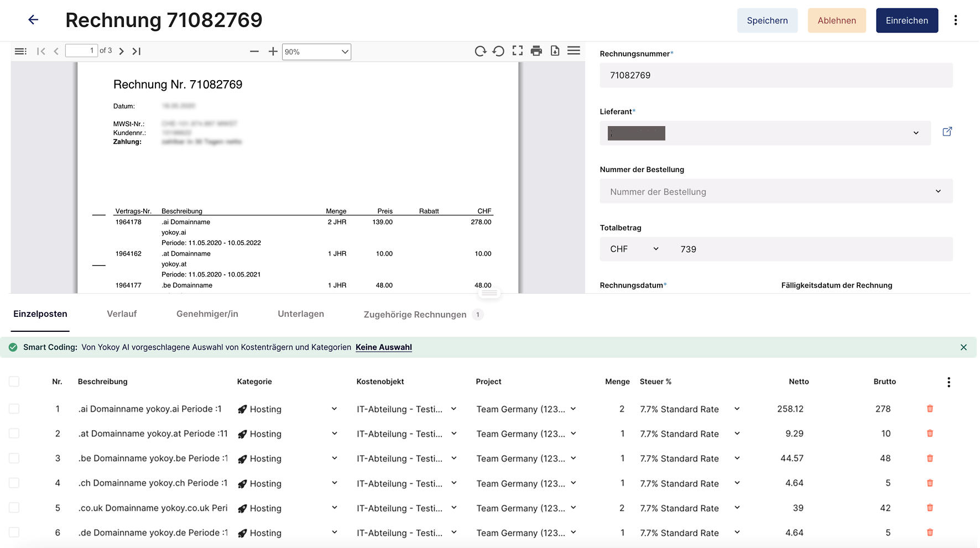Zoom in the PDF with plus icon
The height and width of the screenshot is (548, 980).
[x=273, y=51]
